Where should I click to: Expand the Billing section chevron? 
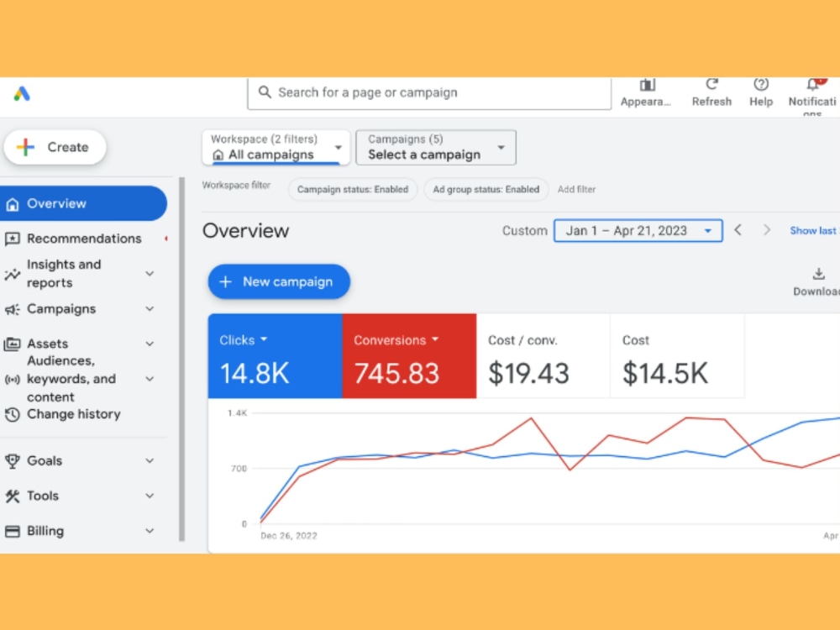[150, 531]
